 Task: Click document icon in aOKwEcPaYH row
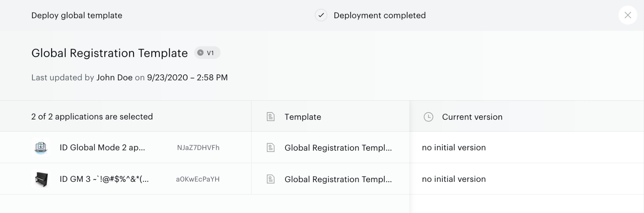271,179
